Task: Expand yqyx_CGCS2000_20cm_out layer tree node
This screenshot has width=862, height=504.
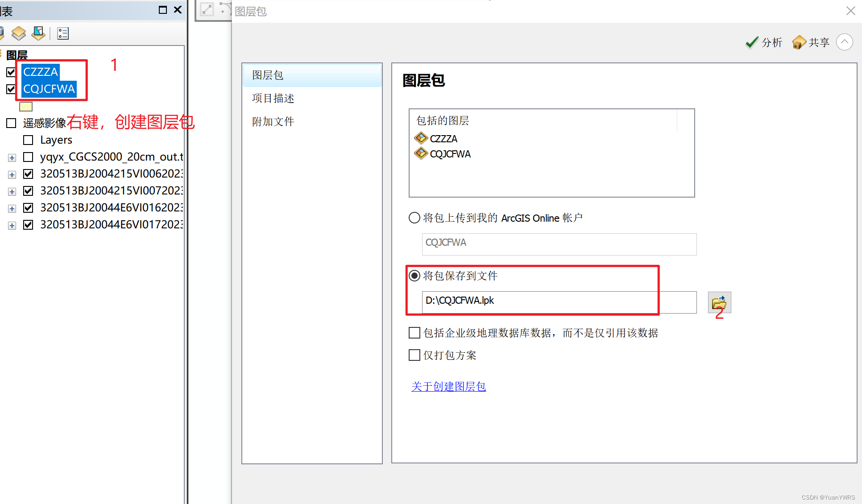Action: pos(12,157)
